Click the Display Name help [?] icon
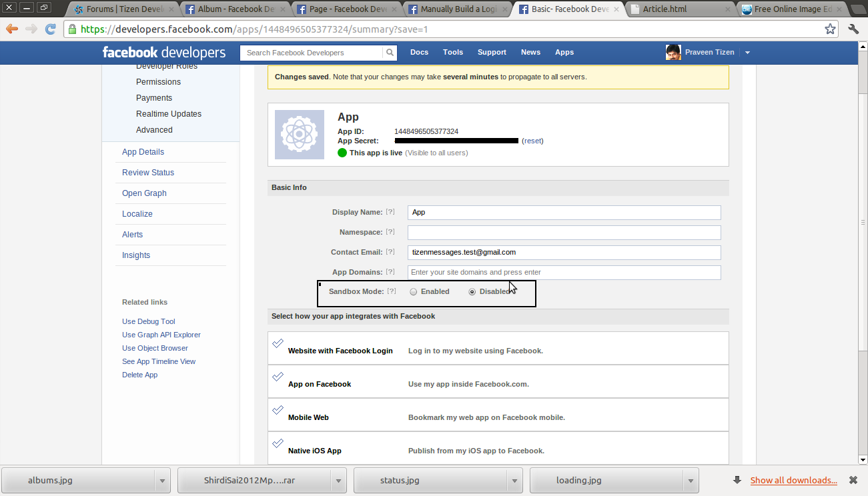This screenshot has width=868, height=496. [x=390, y=212]
